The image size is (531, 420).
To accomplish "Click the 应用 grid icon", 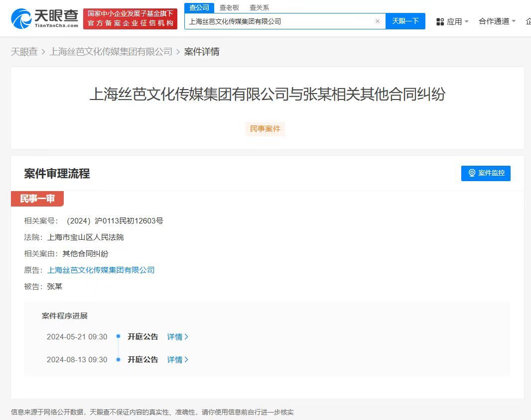I will tap(440, 21).
